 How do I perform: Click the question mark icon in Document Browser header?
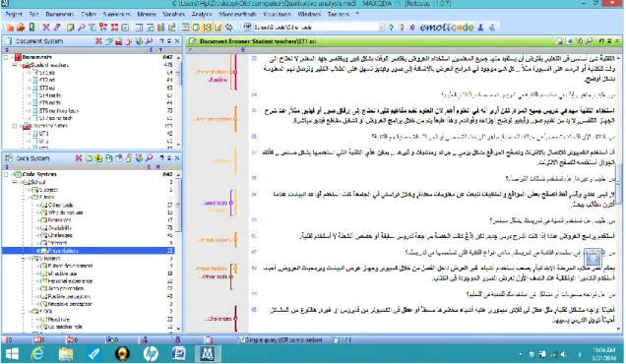pyautogui.click(x=601, y=40)
